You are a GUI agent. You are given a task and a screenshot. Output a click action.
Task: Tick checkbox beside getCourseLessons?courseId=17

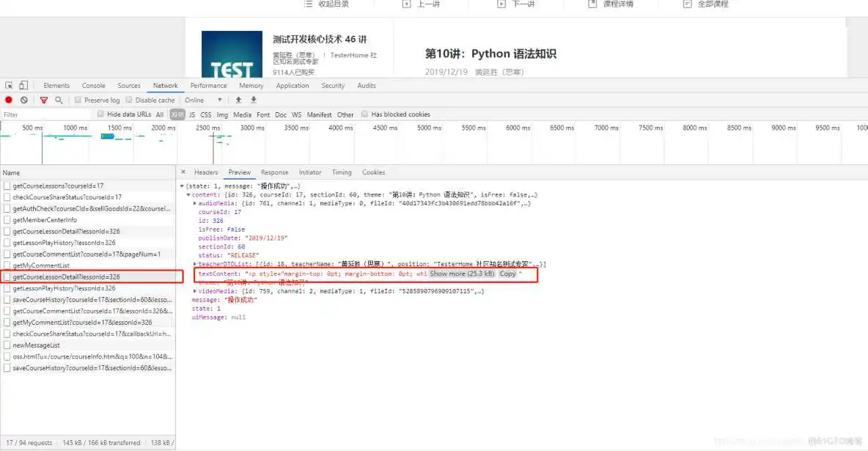pos(7,186)
